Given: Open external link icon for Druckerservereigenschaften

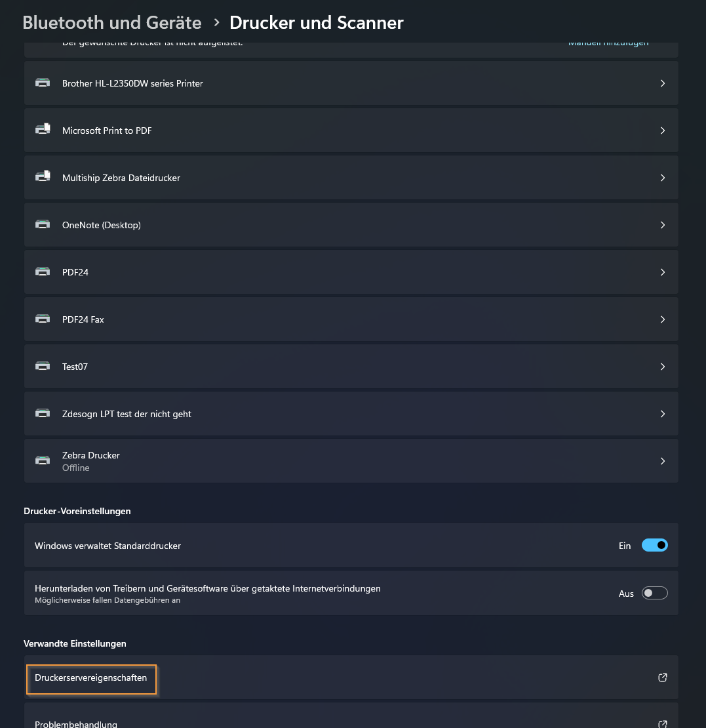Looking at the screenshot, I should [662, 677].
